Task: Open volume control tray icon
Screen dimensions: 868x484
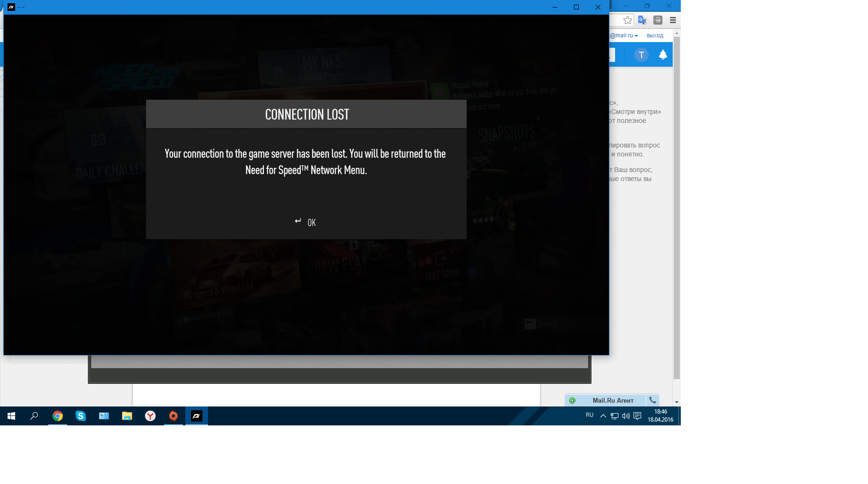Action: tap(626, 416)
